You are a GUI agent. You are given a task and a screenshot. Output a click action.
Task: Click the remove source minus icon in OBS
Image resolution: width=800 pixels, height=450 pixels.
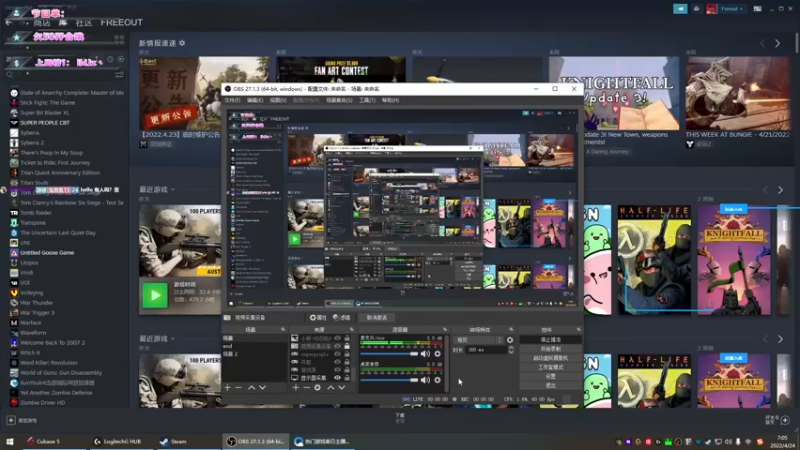[307, 388]
